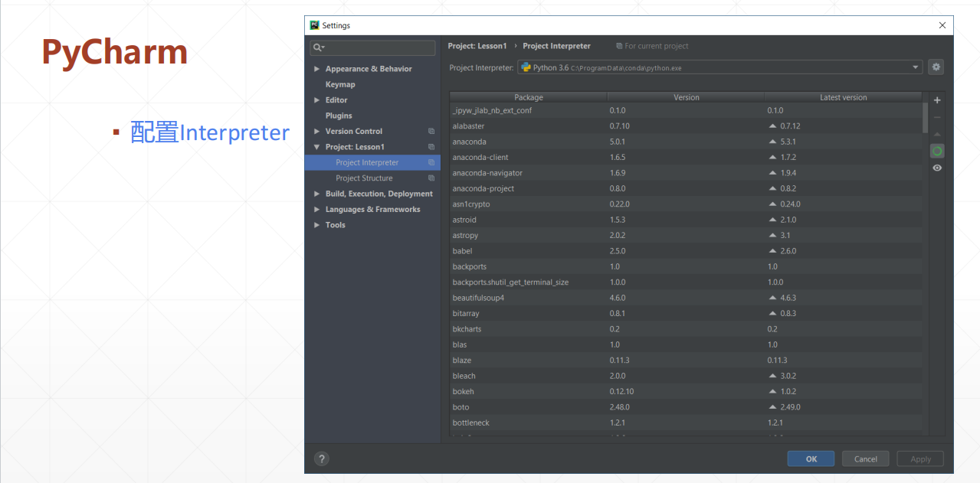Image resolution: width=980 pixels, height=483 pixels.
Task: Click the green conda environment icon
Action: pos(936,151)
